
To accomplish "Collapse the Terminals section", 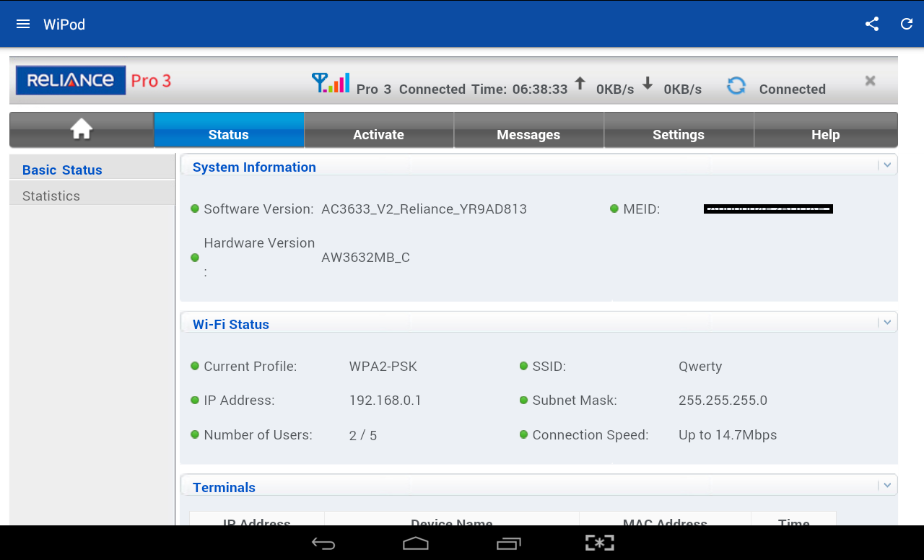I will pos(887,486).
